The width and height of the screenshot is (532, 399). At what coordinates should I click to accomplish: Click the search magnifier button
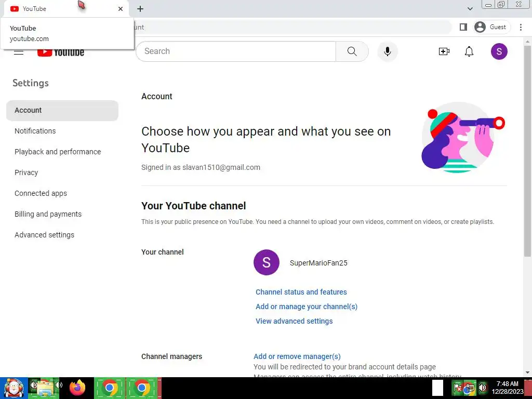(x=352, y=51)
